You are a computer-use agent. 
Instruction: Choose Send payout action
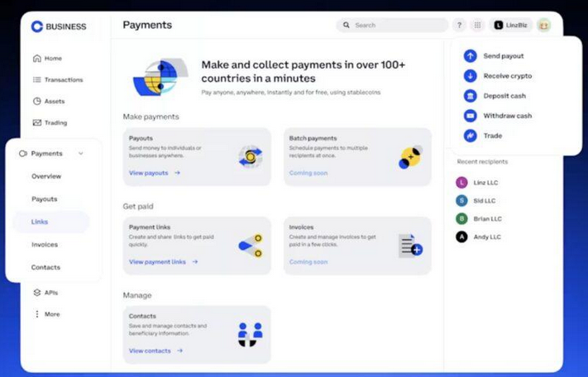pyautogui.click(x=504, y=56)
